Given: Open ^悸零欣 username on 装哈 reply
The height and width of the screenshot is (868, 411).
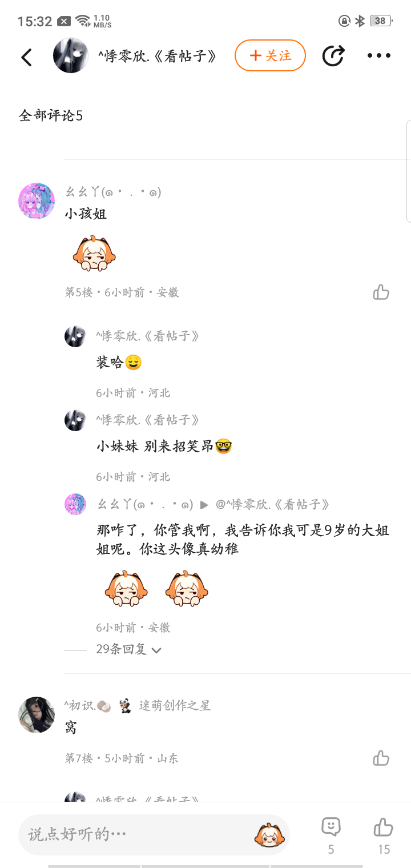Looking at the screenshot, I should click(148, 336).
